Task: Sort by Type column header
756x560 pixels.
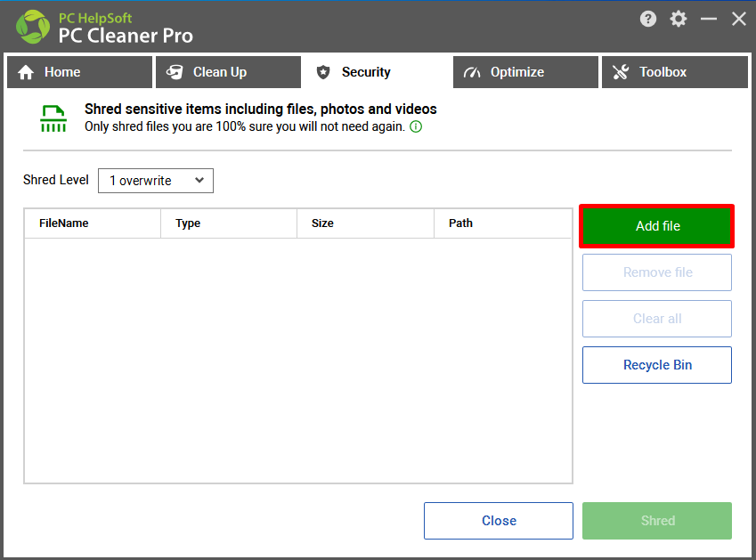Action: click(x=229, y=223)
